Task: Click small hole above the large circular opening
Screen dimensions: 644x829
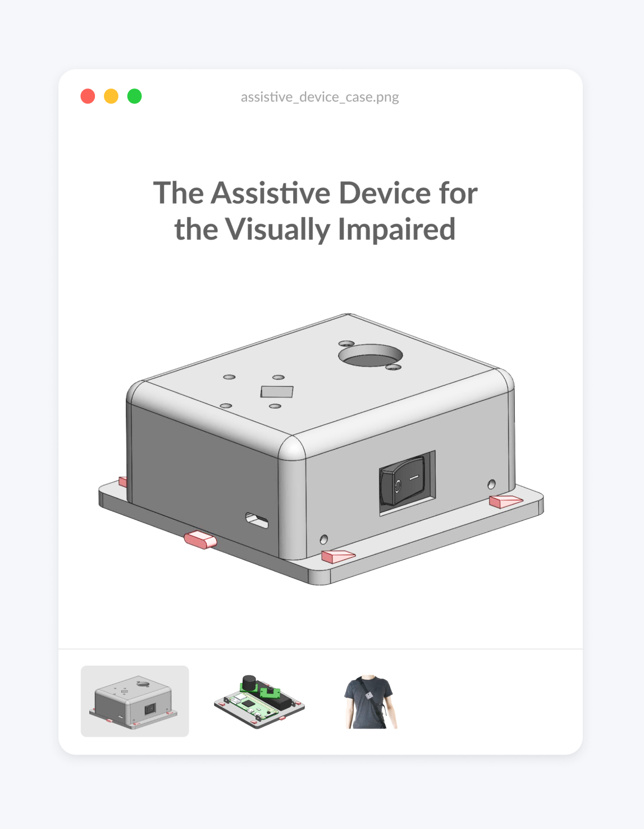Action: 346,343
